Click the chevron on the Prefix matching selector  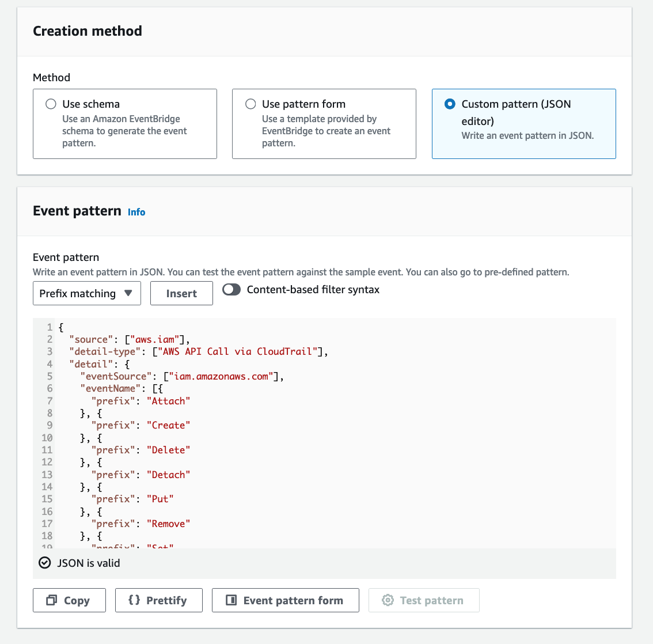[x=128, y=293]
